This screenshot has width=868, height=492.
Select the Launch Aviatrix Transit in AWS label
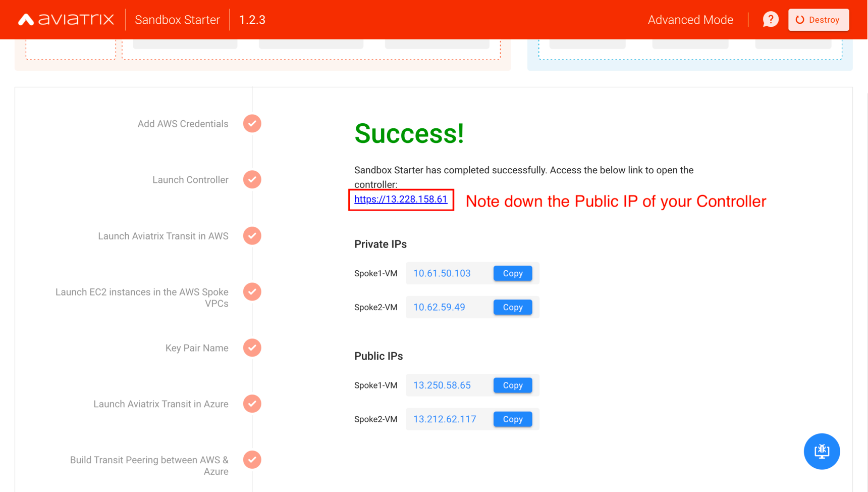click(x=163, y=236)
